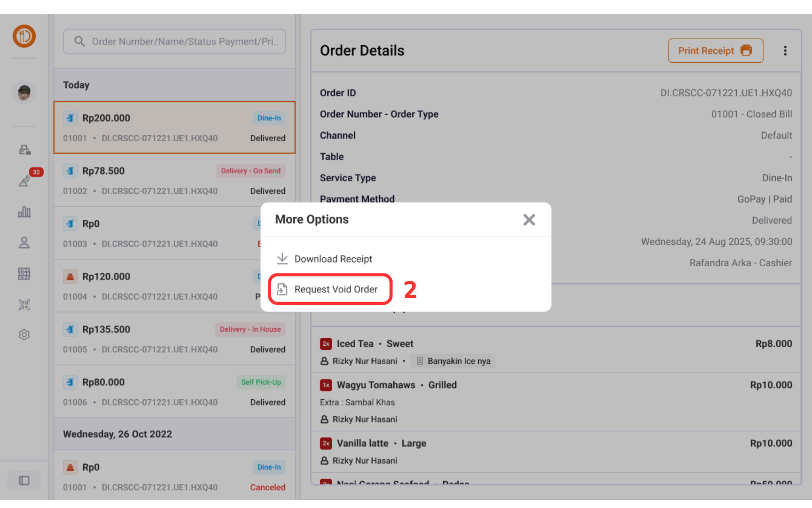Open the canceled Rp0 order from 26 Oct
This screenshot has height=508, width=812.
pyautogui.click(x=174, y=476)
